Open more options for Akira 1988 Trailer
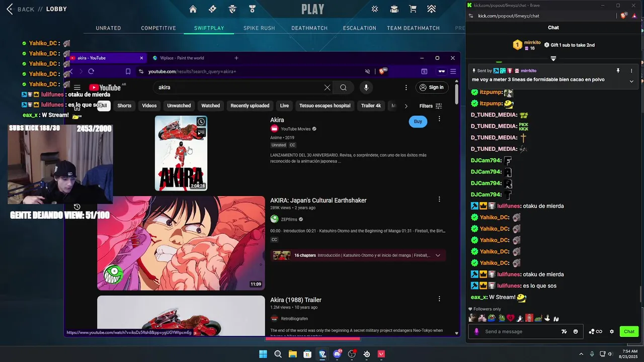This screenshot has width=644, height=362. point(439,299)
